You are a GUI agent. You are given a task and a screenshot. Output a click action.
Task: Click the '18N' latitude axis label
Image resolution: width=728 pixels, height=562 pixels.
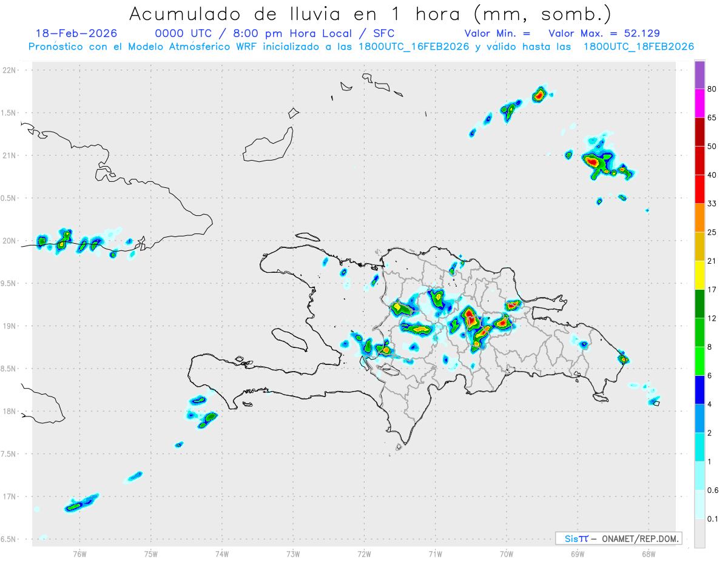click(x=10, y=411)
